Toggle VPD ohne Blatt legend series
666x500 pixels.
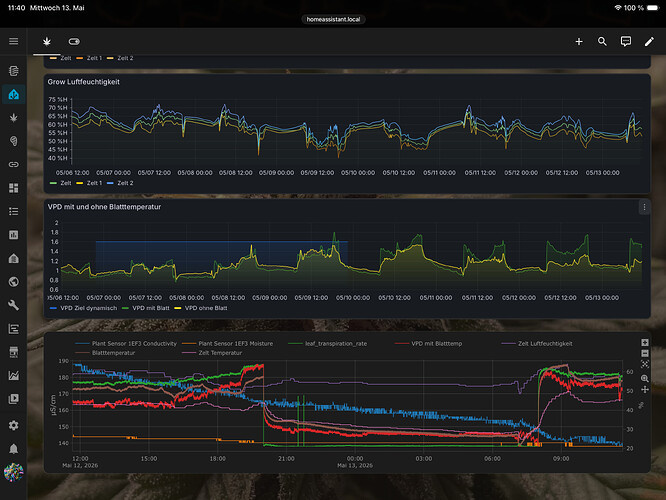200,308
